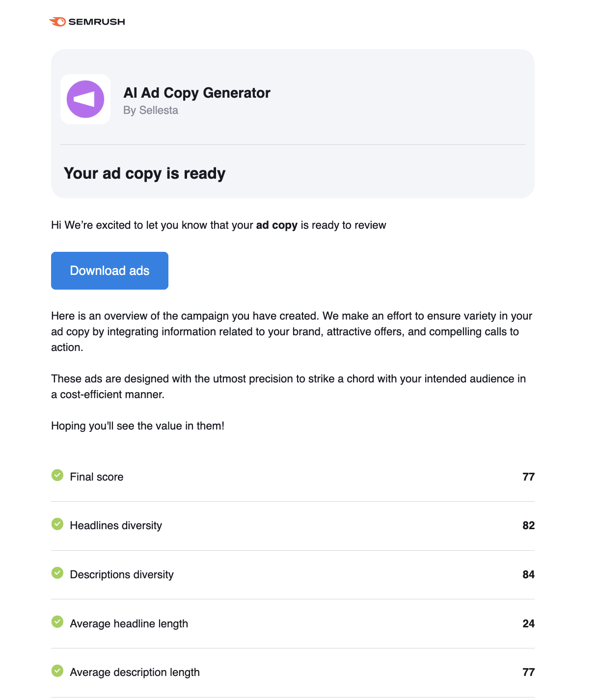Click the Headlines diversity value 82
598x700 pixels.
(528, 526)
